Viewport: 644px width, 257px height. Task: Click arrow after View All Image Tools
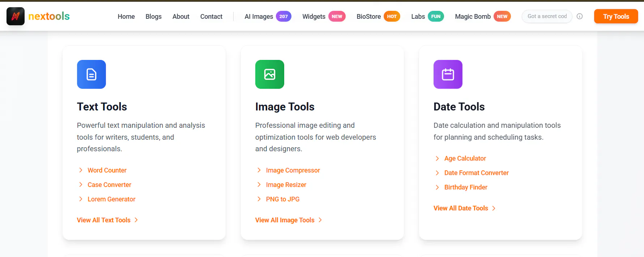[320, 220]
